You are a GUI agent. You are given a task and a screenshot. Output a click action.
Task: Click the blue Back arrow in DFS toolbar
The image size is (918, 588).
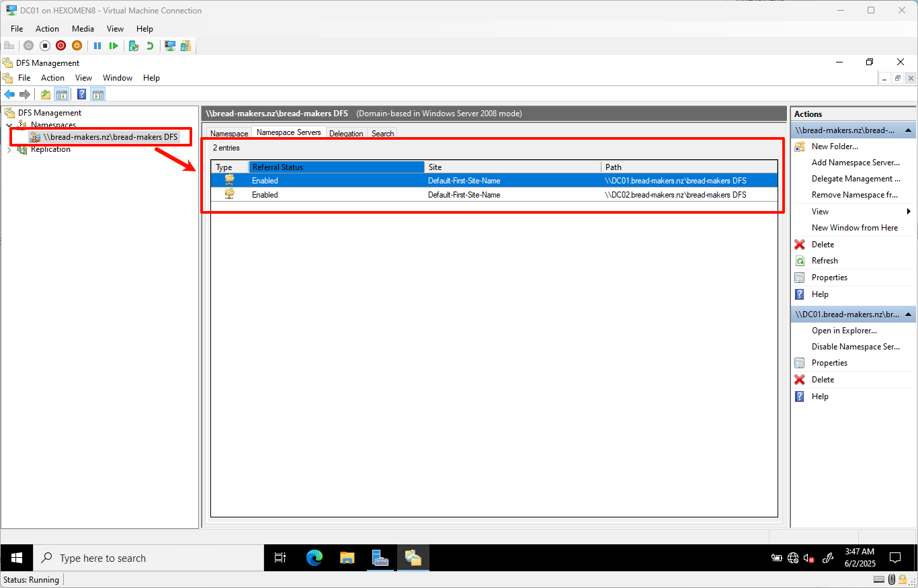coord(9,94)
